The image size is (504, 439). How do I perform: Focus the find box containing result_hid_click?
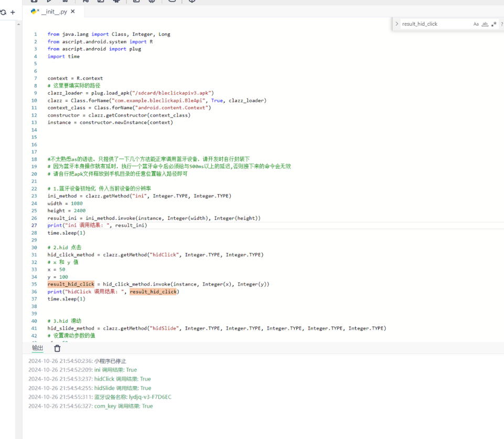point(435,24)
